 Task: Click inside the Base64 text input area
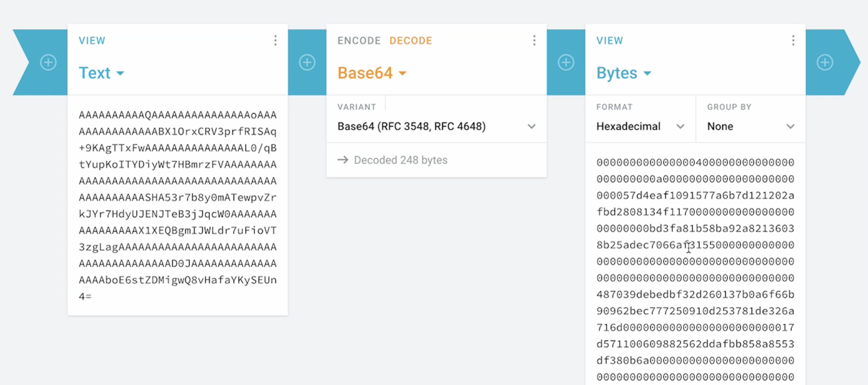coord(178,205)
